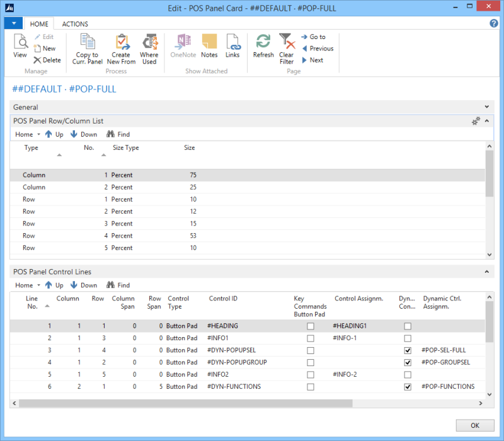
Task: Click the View icon in Manage group
Action: [x=20, y=42]
